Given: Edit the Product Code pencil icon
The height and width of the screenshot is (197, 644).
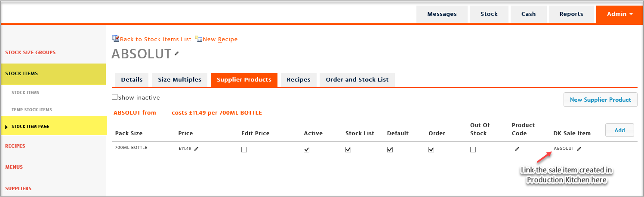Looking at the screenshot, I should click(x=517, y=149).
